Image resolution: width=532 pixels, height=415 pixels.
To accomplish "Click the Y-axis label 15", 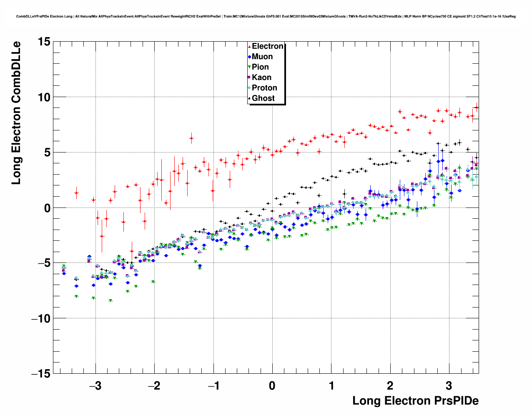I will pos(44,42).
